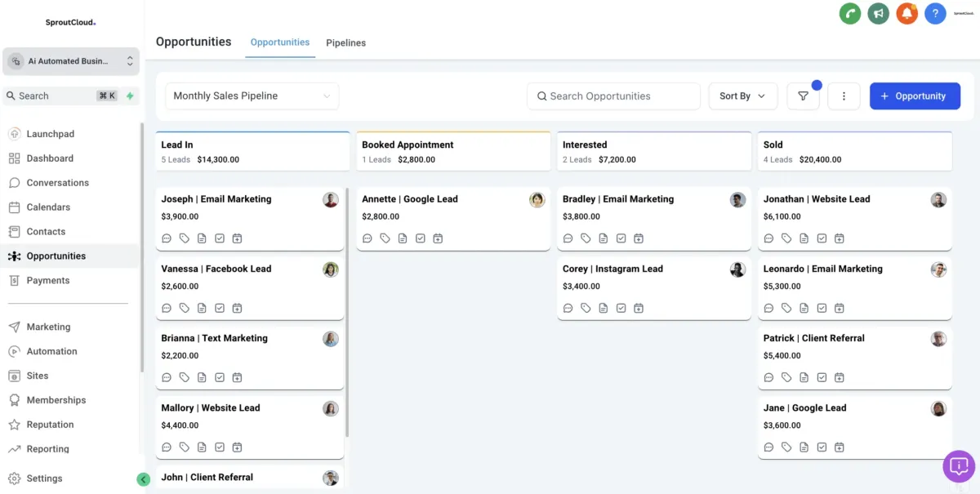Click calendar icon on Leonardo's card
Viewport: 980px width, 494px height.
840,308
